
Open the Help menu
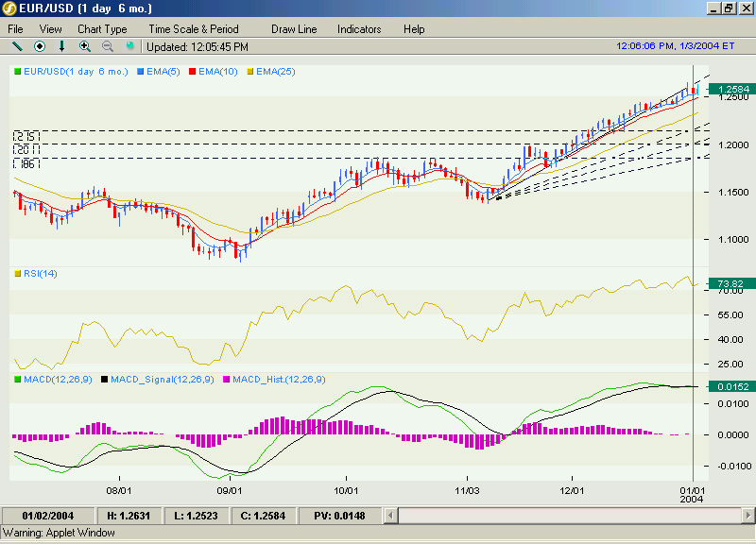414,29
